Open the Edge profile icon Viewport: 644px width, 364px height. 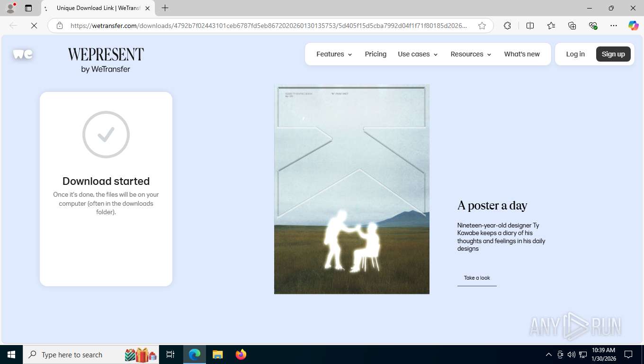click(x=10, y=8)
